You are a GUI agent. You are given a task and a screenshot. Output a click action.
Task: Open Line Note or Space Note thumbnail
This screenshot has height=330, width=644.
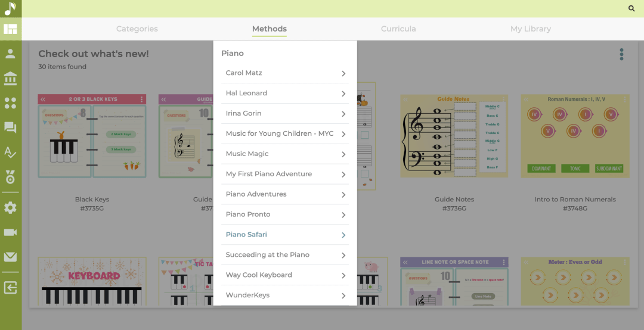[x=454, y=282]
